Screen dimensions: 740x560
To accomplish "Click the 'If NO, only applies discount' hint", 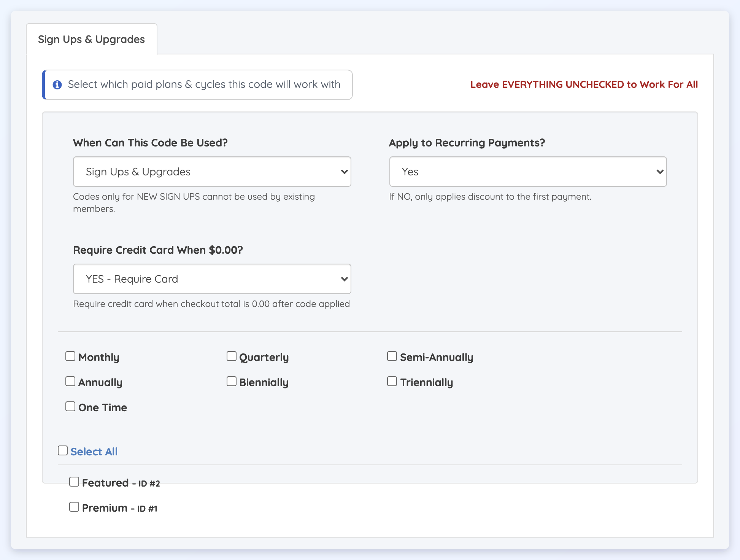I will click(x=490, y=197).
